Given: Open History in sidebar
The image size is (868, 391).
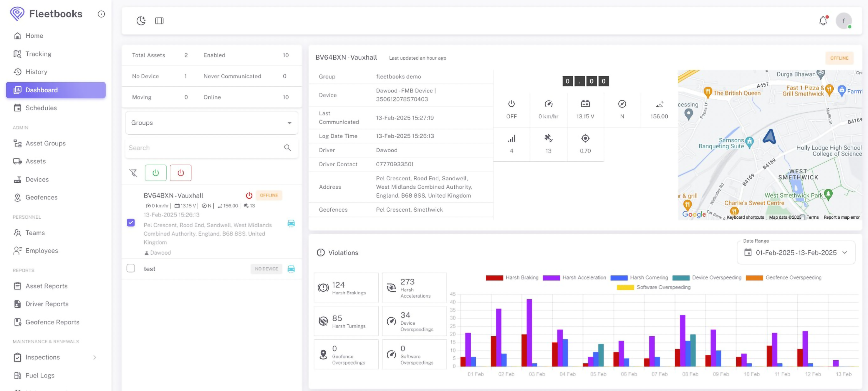Looking at the screenshot, I should (36, 72).
